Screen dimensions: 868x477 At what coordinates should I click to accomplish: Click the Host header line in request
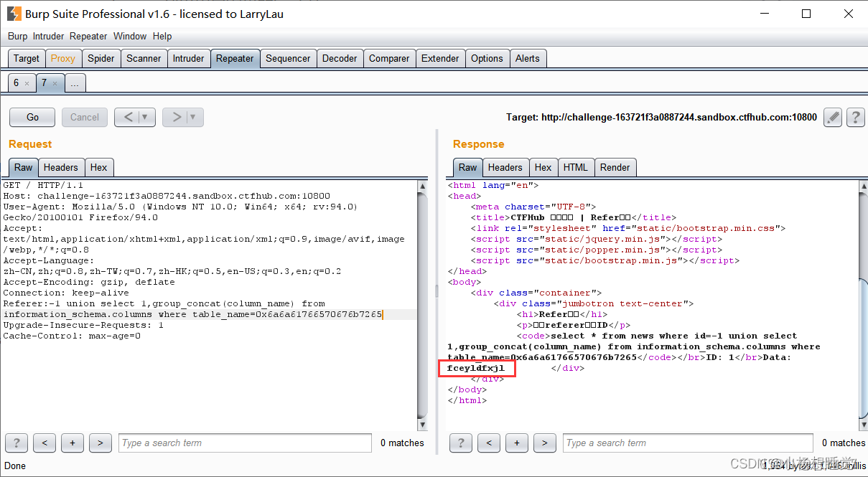167,196
